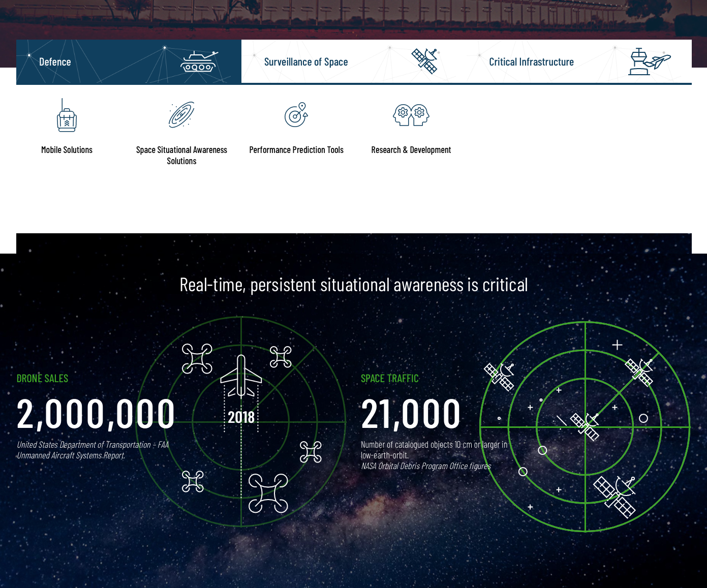This screenshot has height=588, width=707.
Task: Click the center satellite in space radar
Action: tap(585, 426)
